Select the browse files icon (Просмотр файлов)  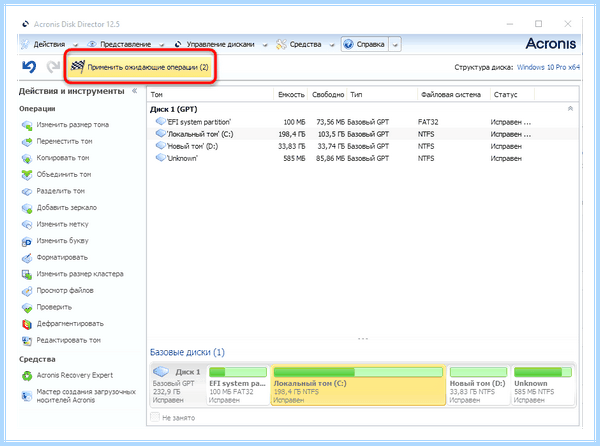[x=27, y=291]
